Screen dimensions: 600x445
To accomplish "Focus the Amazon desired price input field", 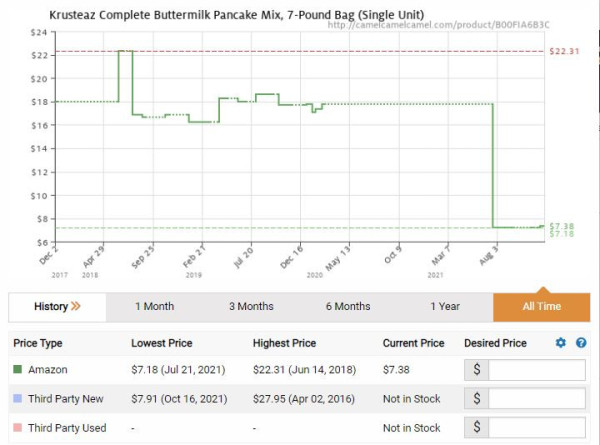I will [536, 370].
